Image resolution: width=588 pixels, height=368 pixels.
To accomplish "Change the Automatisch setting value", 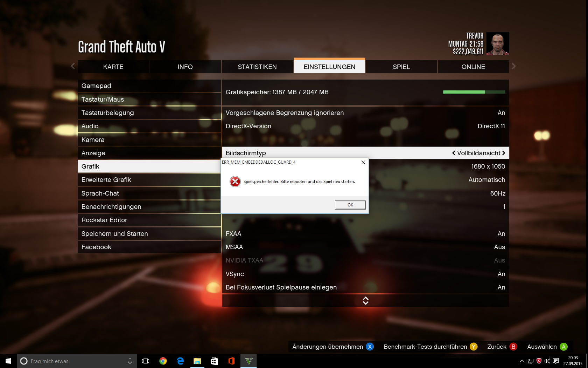I will [487, 180].
